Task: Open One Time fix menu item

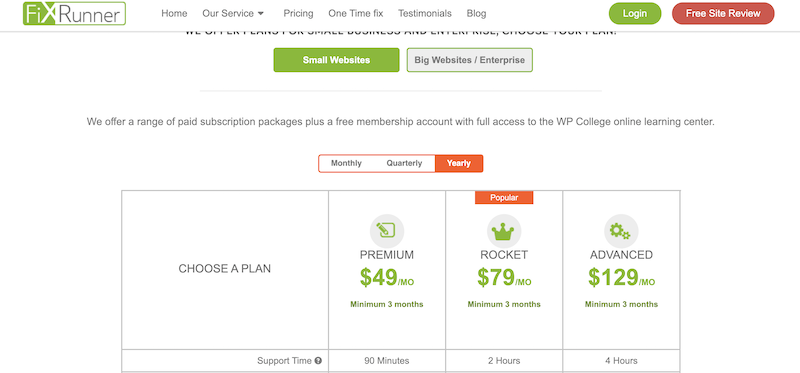Action: point(356,13)
